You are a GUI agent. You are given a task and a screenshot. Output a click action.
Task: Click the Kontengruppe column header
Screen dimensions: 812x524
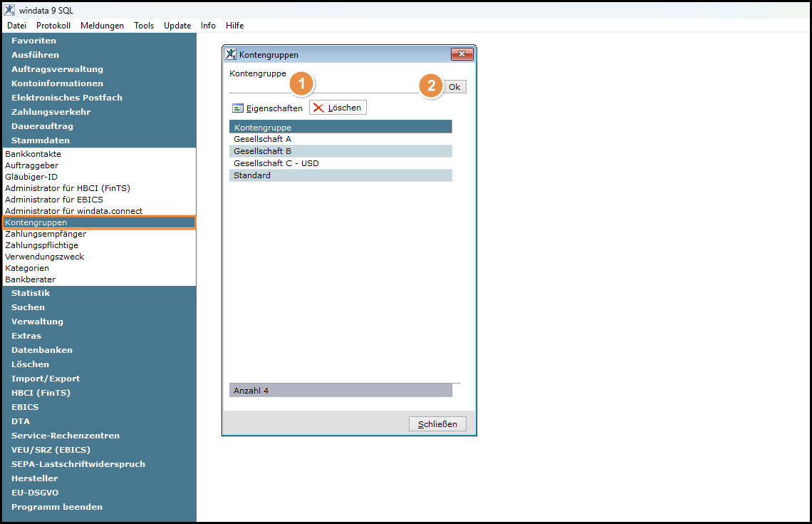tap(340, 127)
